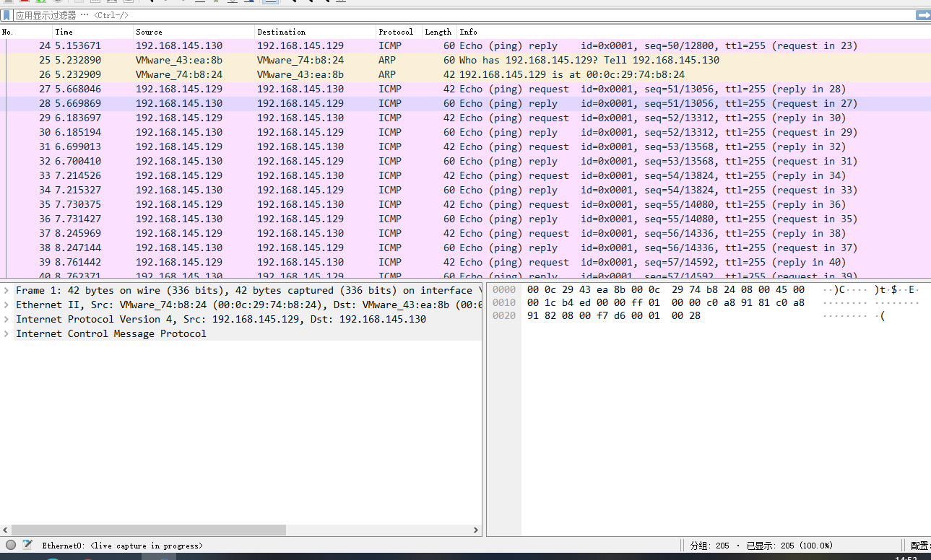Image resolution: width=931 pixels, height=560 pixels.
Task: Select packet 34 at time 7.215327
Action: pos(465,190)
